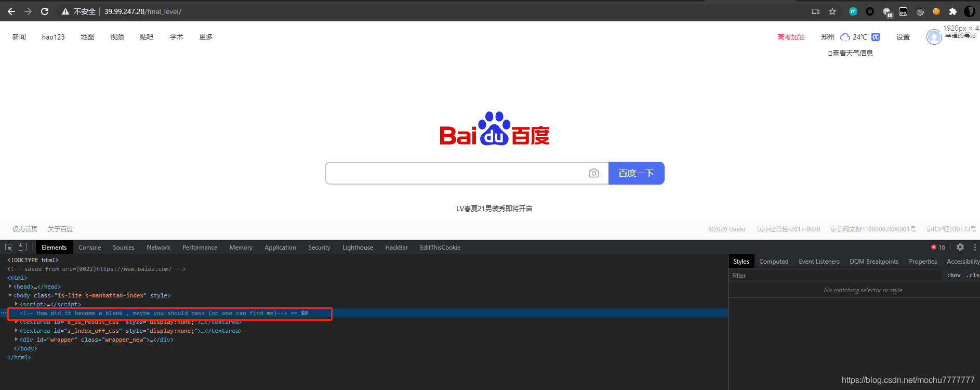
Task: Collapse the body class="is-lite" node
Action: pyautogui.click(x=10, y=295)
